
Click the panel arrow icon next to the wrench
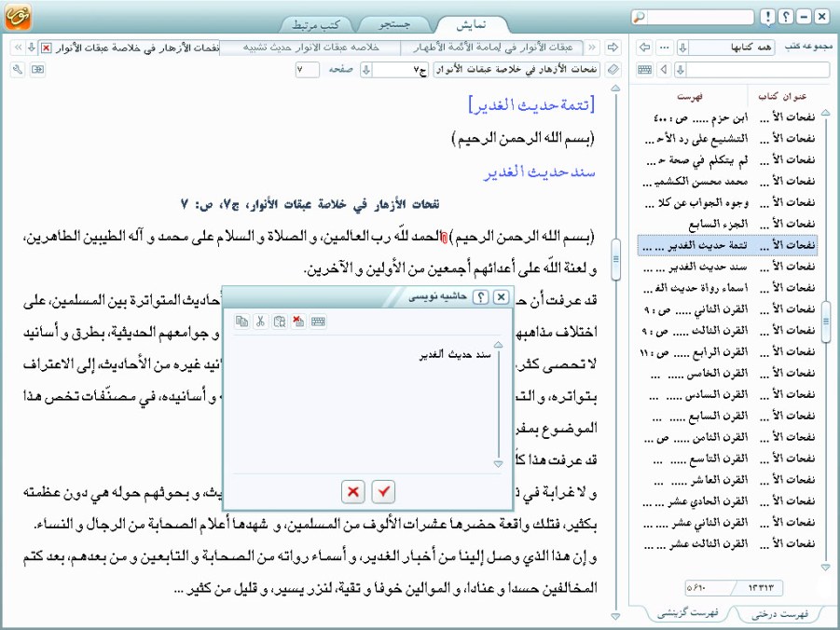(37, 70)
